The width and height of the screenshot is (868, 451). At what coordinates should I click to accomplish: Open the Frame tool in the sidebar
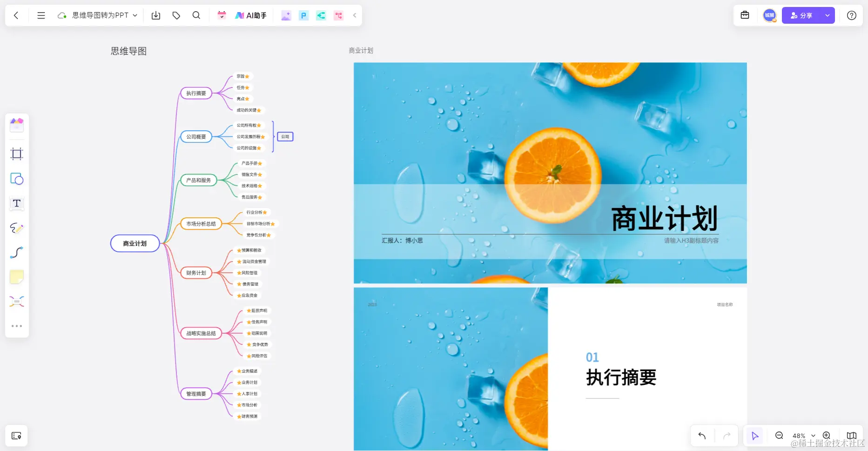pyautogui.click(x=17, y=154)
